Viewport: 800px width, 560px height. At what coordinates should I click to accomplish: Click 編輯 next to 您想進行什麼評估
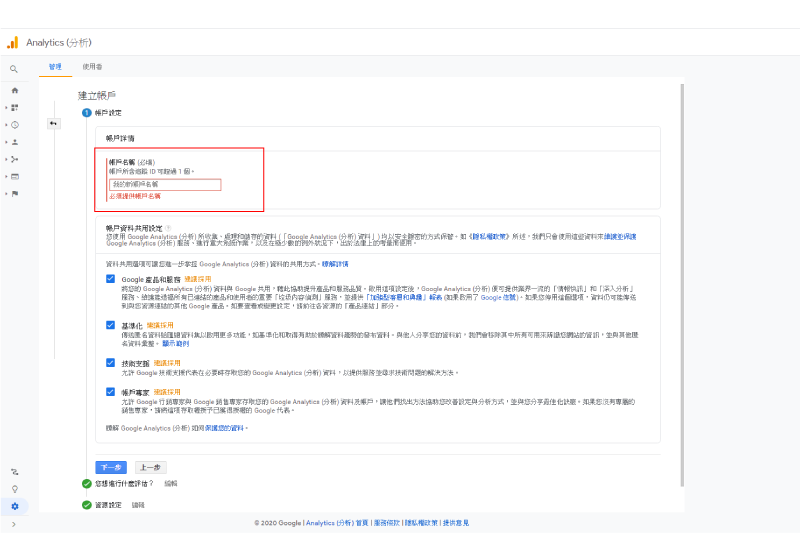tap(171, 483)
